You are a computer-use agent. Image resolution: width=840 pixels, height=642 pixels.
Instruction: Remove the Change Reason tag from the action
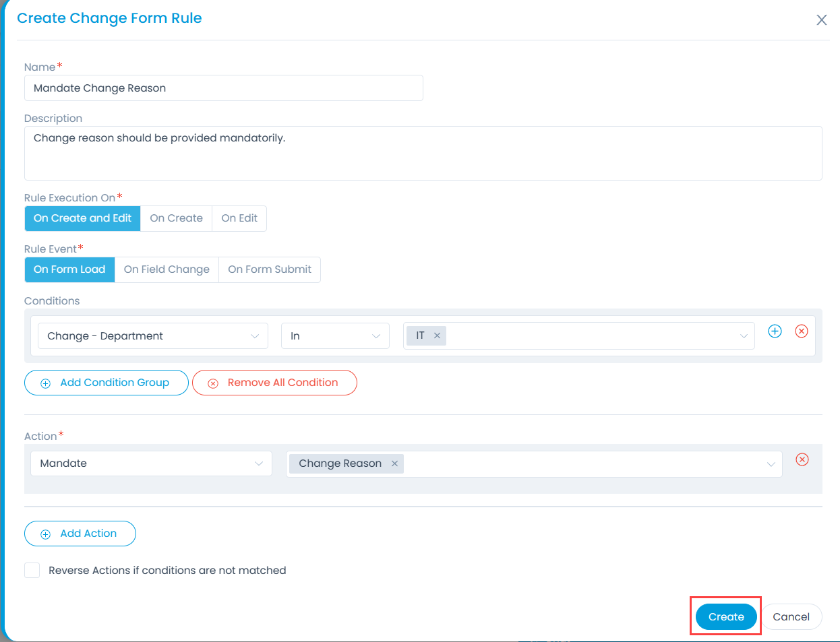click(x=394, y=463)
